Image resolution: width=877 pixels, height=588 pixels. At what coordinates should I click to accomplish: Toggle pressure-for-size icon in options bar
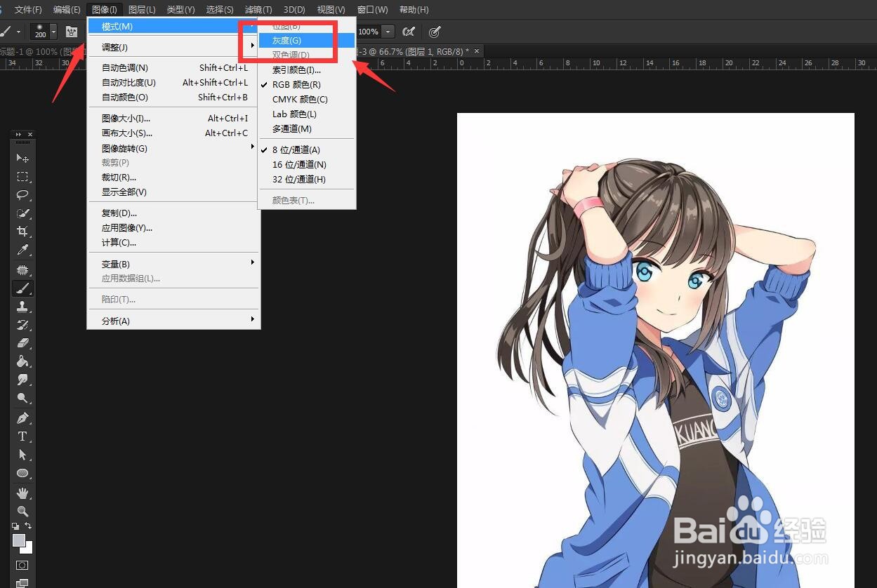(x=435, y=32)
